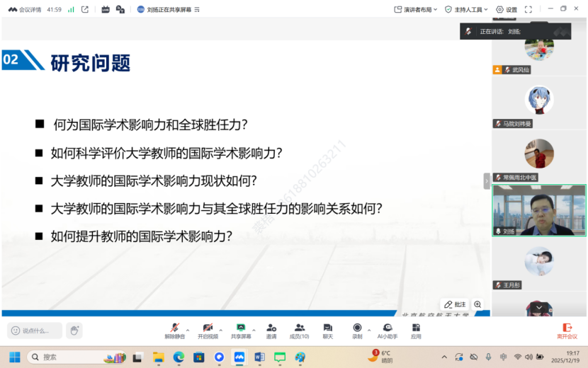Click the 共享屏幕 share screen icon
The height and width of the screenshot is (368, 588).
240,330
